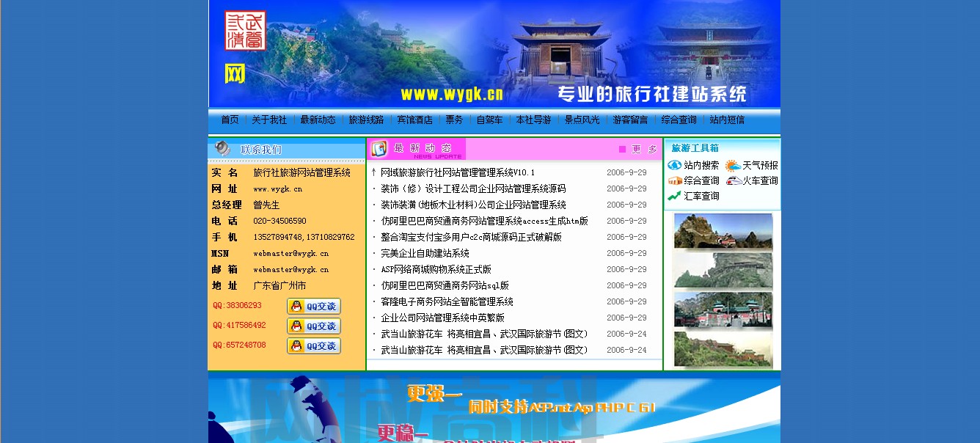Click the QQ:38306293 red text
980x443 pixels.
(x=237, y=305)
